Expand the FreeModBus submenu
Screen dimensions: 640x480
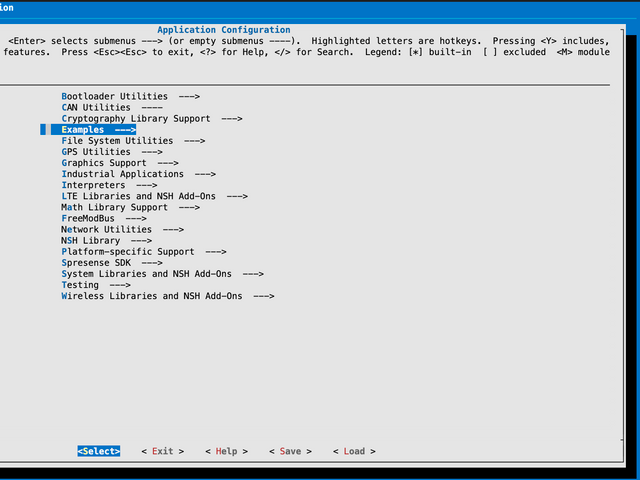pos(104,218)
